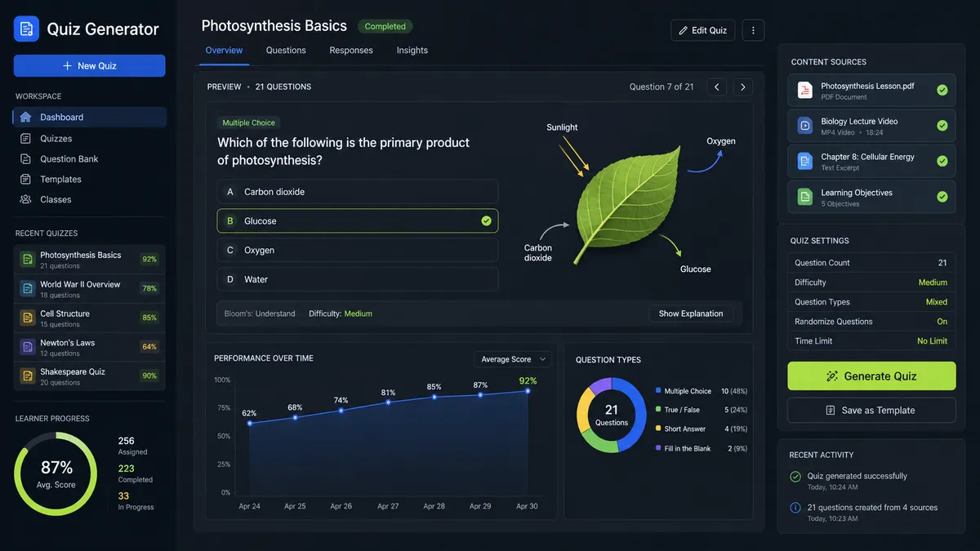Image resolution: width=980 pixels, height=551 pixels.
Task: Switch to the Overview tab
Action: tap(224, 51)
